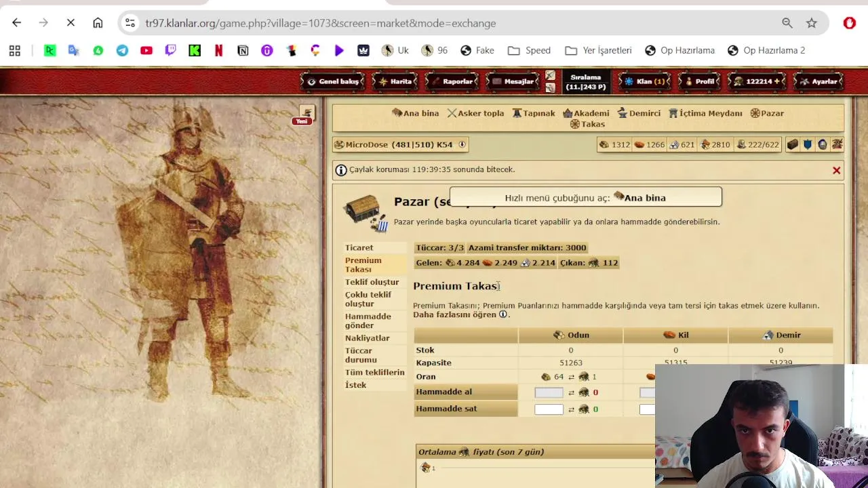Screen dimensions: 868x488
Task: Expand the village dropdown arrow next to K54
Action: point(462,144)
